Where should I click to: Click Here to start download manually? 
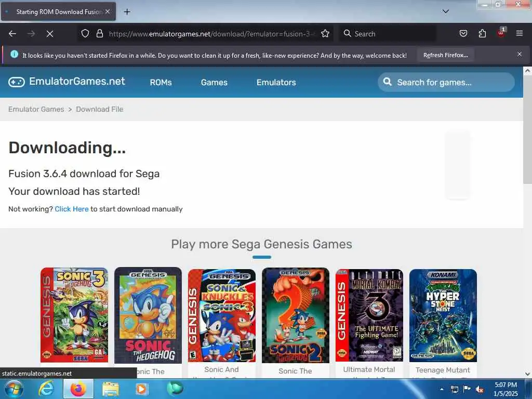(x=72, y=209)
